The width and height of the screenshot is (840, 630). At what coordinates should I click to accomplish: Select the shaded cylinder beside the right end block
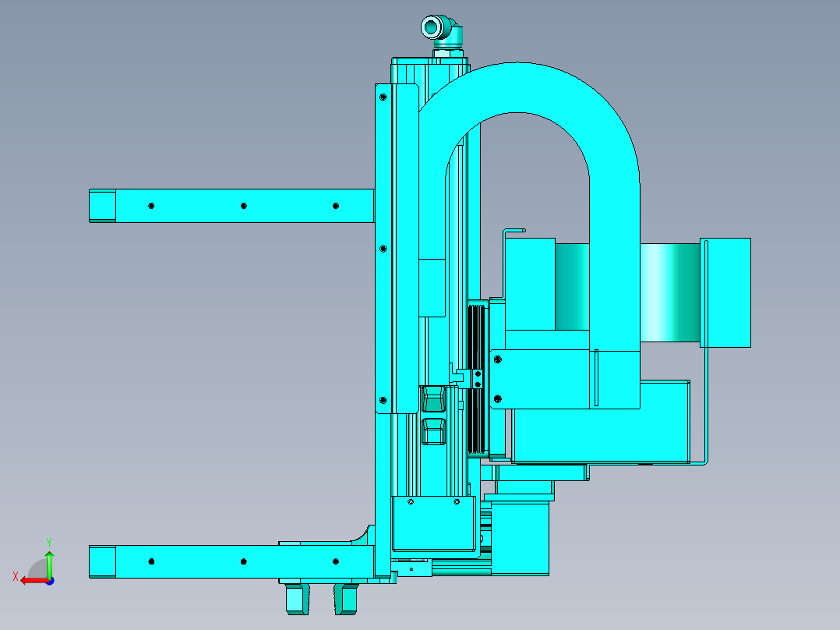pyautogui.click(x=669, y=292)
